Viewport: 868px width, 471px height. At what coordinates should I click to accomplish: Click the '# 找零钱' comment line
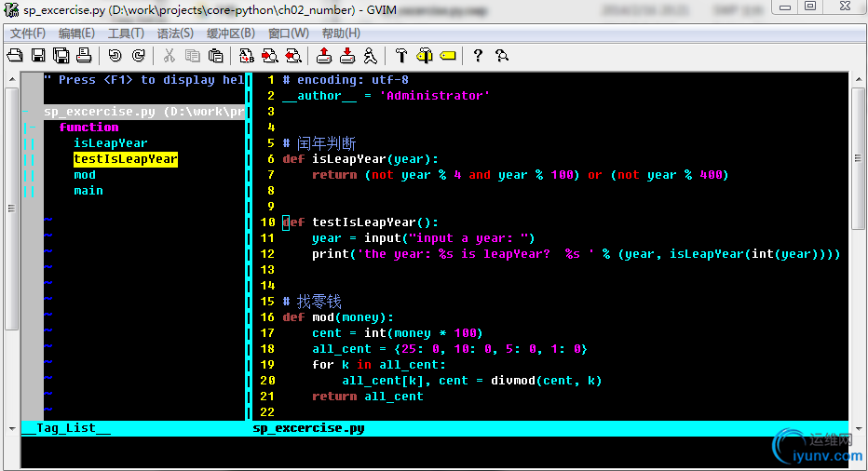[312, 302]
